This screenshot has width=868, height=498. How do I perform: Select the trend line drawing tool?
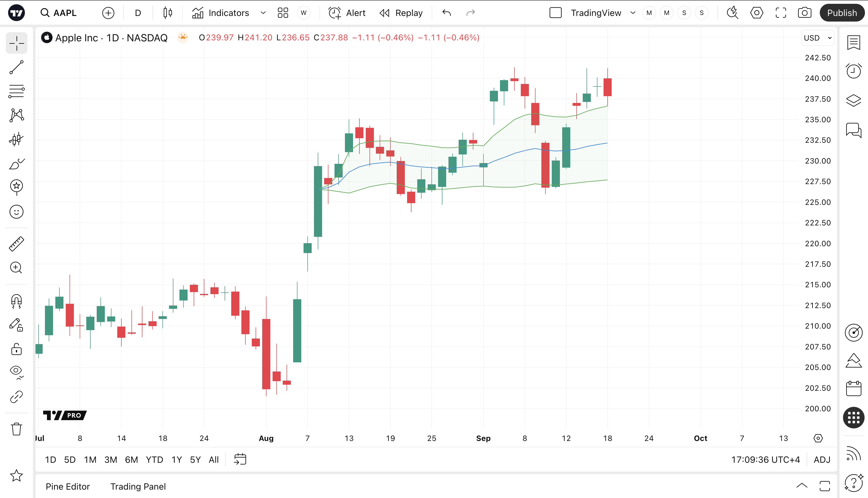tap(16, 67)
